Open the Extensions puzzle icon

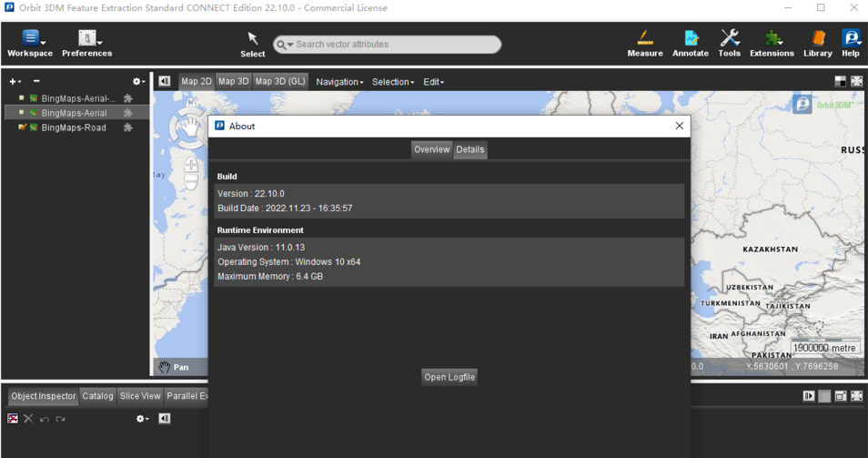[x=772, y=37]
